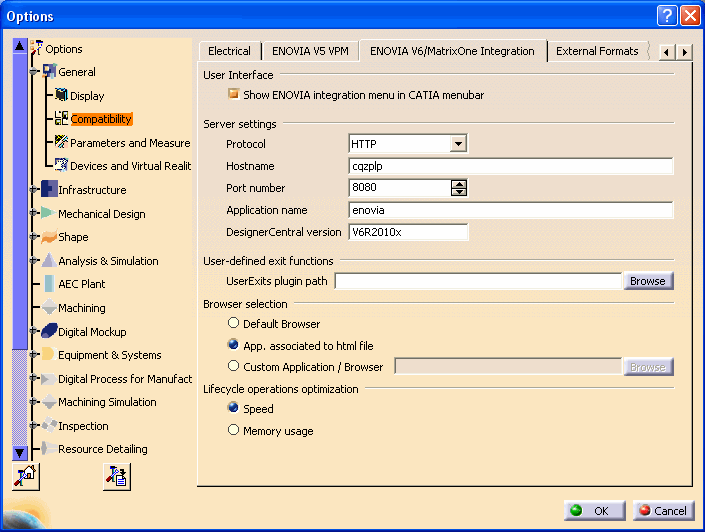705x532 pixels.
Task: Expand the Equipment & Systems node
Action: point(34,355)
